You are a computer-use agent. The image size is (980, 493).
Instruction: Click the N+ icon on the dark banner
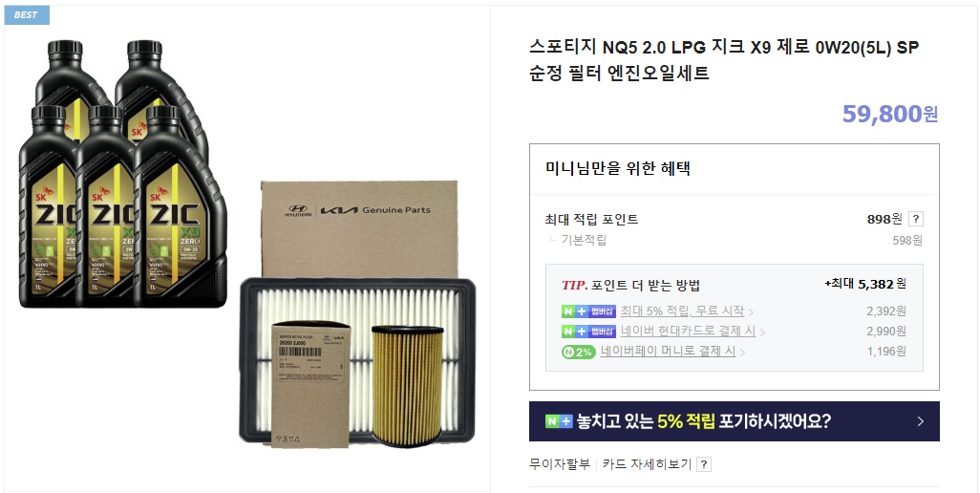click(559, 421)
